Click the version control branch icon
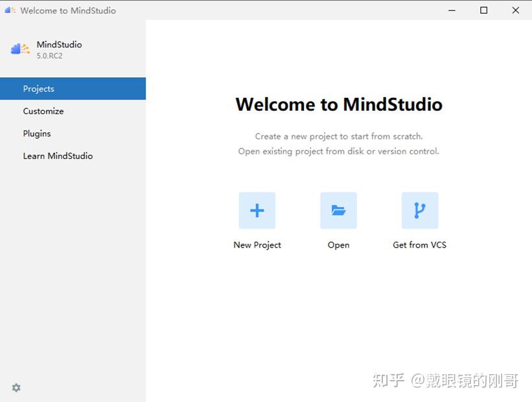Viewport: 532px width, 402px height. click(x=419, y=209)
